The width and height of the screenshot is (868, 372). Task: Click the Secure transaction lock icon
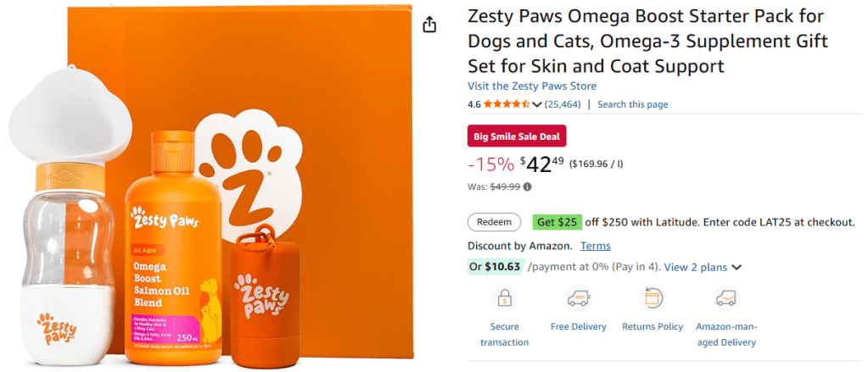pyautogui.click(x=505, y=298)
